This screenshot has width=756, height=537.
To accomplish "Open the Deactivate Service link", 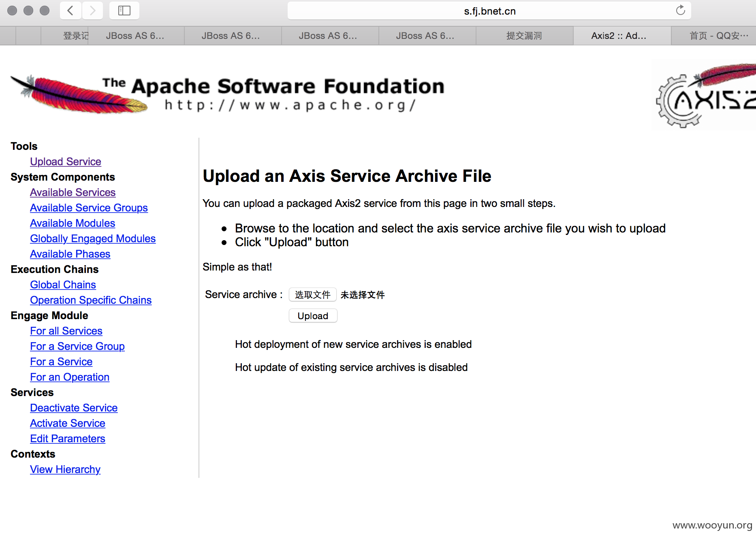I will [x=74, y=408].
